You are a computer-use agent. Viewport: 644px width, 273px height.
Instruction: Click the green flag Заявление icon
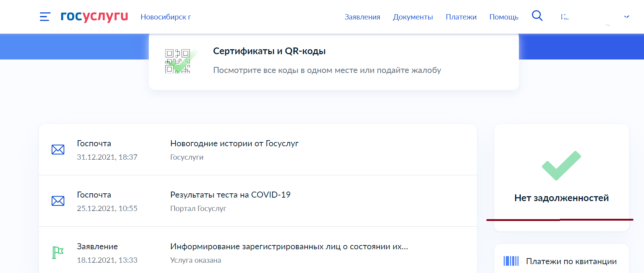point(58,252)
